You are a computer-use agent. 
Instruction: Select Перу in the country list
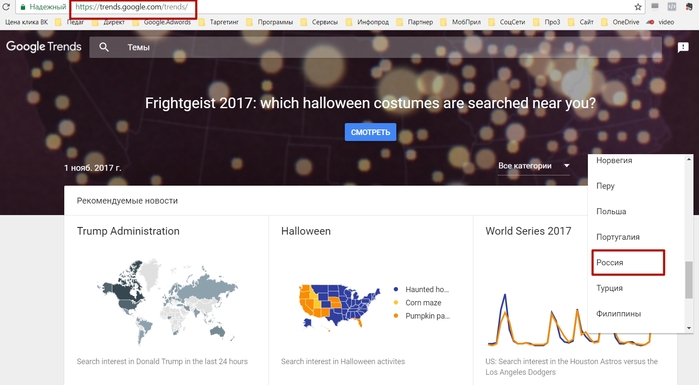tap(605, 186)
